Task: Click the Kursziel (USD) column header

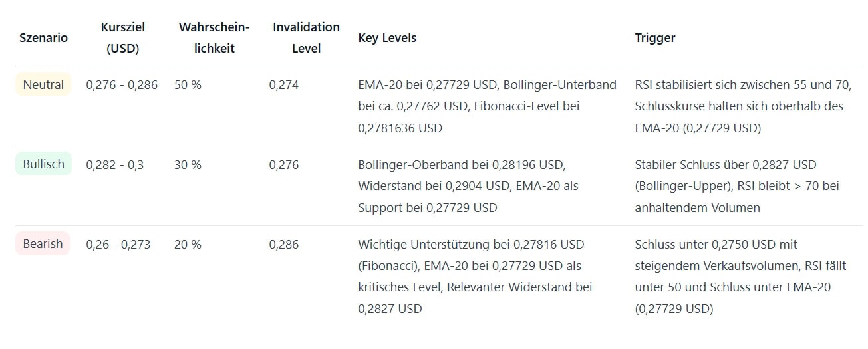Action: pos(122,38)
